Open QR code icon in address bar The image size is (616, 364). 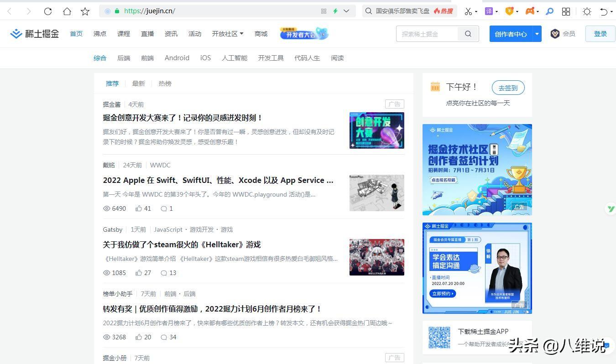(324, 11)
